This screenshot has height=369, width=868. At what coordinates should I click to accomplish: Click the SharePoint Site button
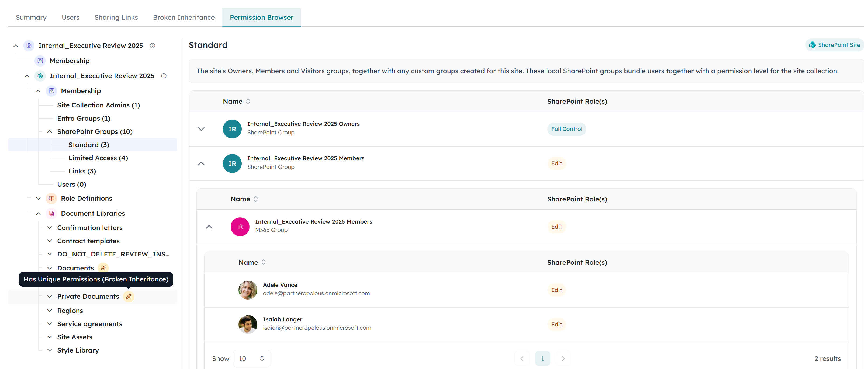[x=835, y=45]
